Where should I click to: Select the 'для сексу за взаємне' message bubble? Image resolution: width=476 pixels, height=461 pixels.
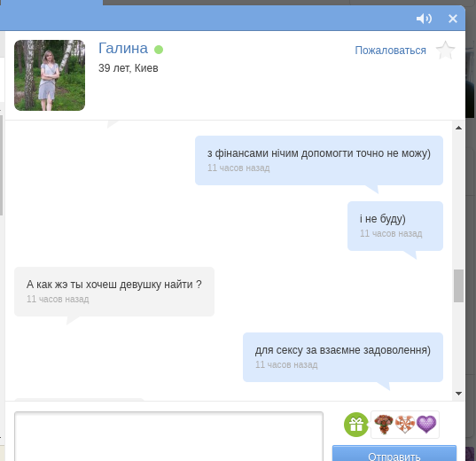(343, 357)
